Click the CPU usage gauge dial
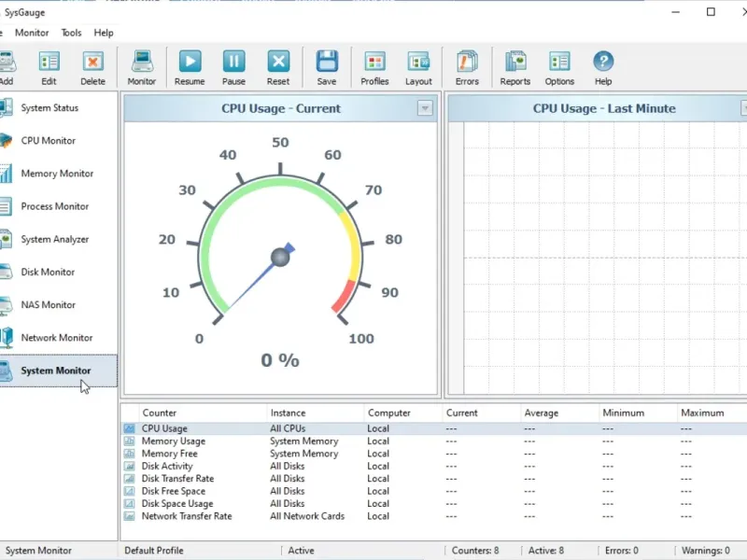 (x=280, y=257)
